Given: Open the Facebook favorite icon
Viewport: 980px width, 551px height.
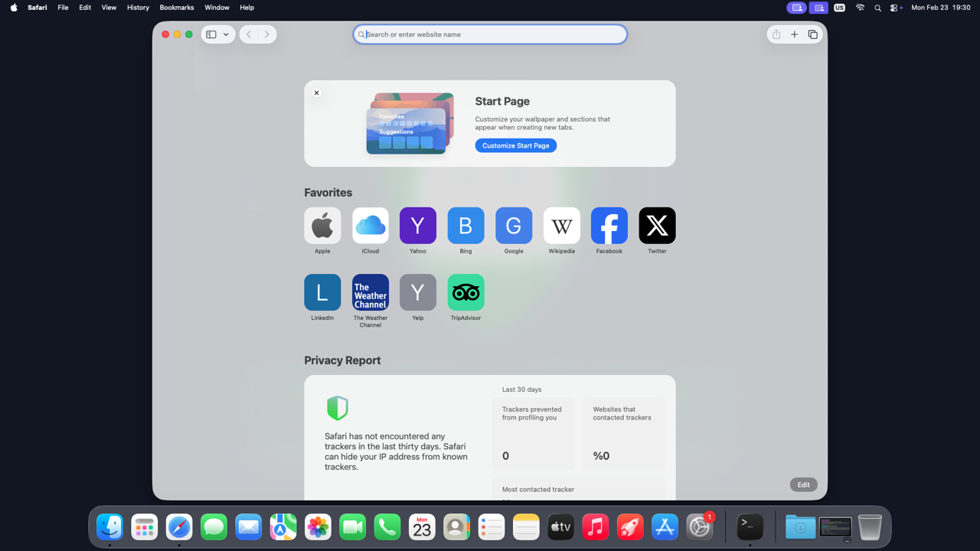Looking at the screenshot, I should (x=609, y=226).
